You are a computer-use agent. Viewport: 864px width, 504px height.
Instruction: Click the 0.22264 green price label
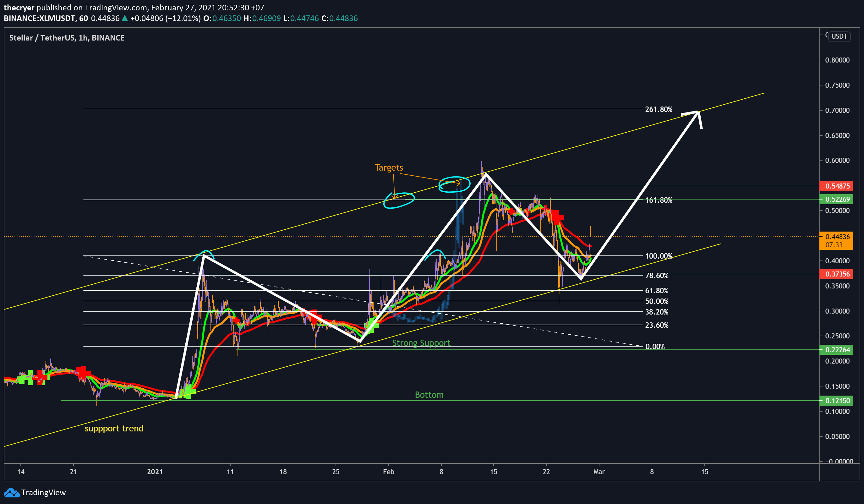[x=836, y=350]
